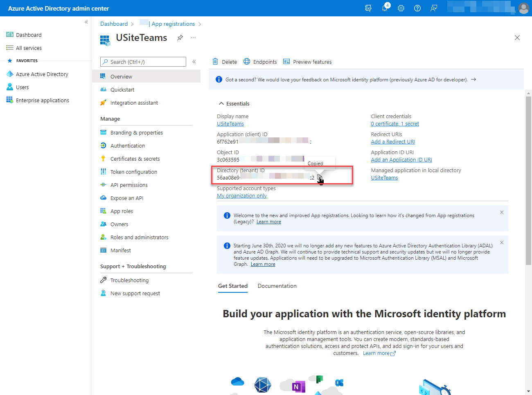Open the Cloud Shell directory filter icon
532x395 pixels.
[368, 8]
